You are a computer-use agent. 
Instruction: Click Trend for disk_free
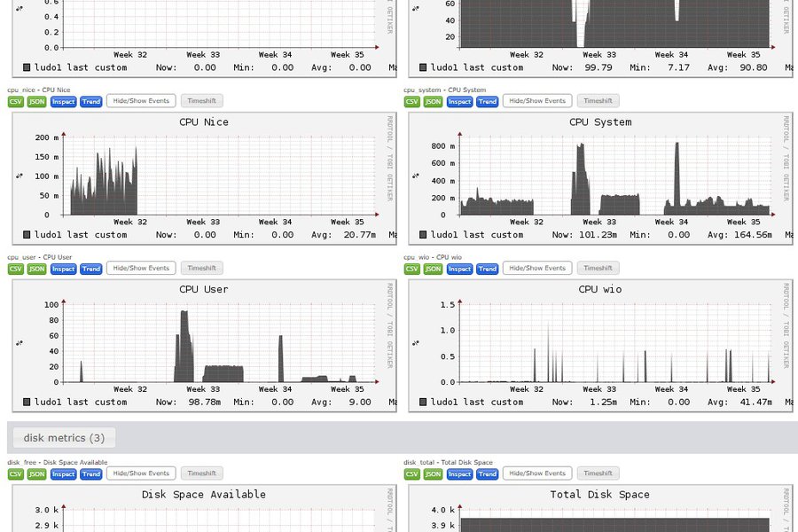pyautogui.click(x=91, y=474)
